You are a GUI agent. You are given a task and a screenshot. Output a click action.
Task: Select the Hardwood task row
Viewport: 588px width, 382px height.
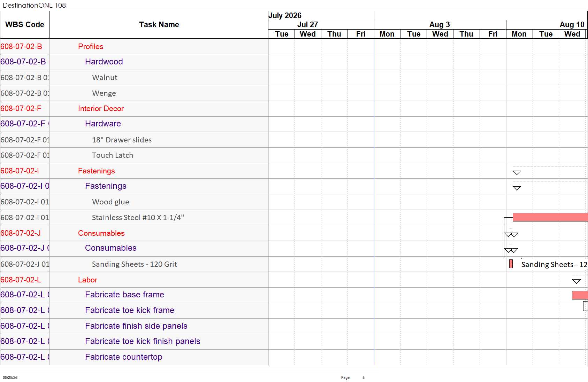coord(134,62)
